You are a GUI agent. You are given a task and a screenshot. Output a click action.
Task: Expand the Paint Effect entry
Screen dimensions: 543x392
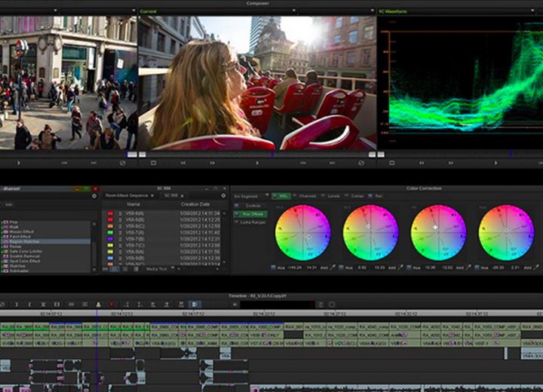(2, 237)
